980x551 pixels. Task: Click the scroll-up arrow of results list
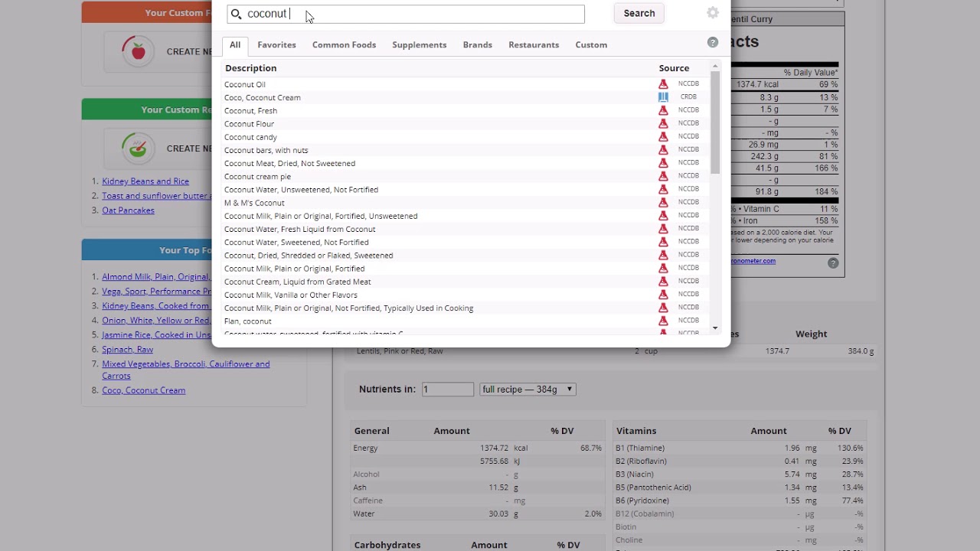715,67
